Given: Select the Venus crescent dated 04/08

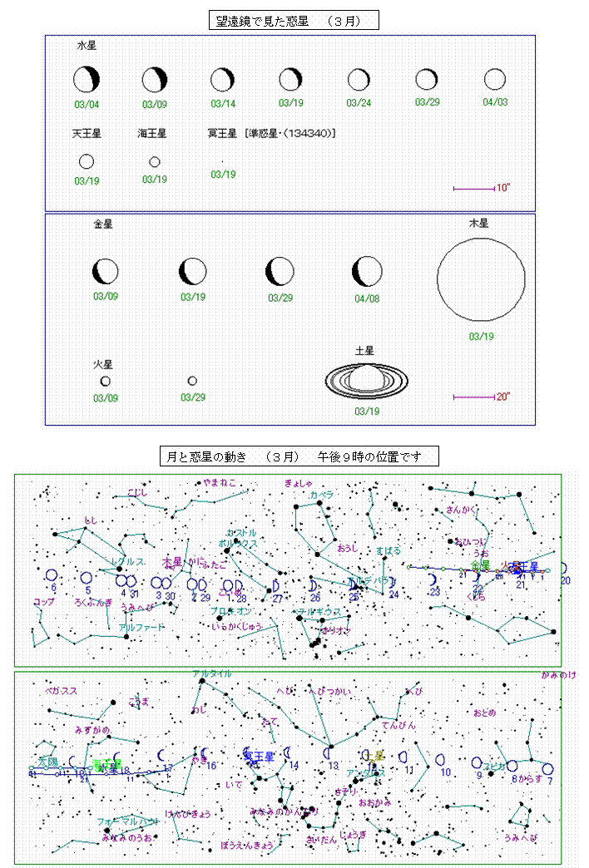Looking at the screenshot, I should [367, 271].
